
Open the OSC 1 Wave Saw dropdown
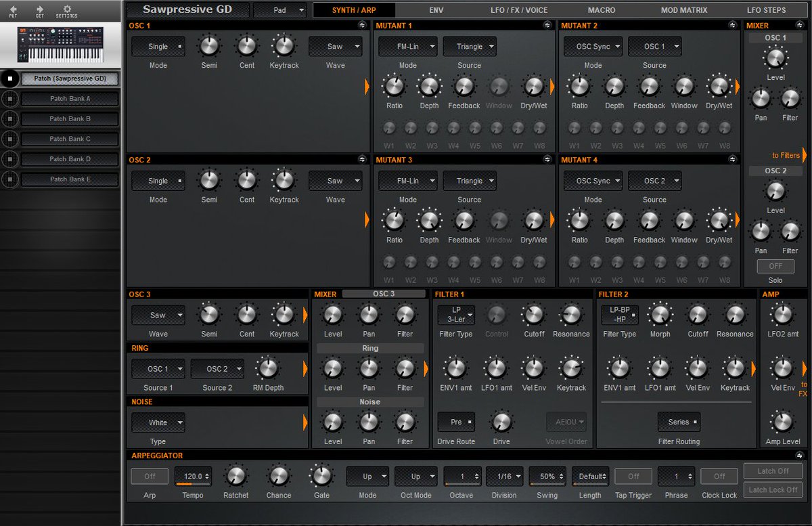(336, 47)
